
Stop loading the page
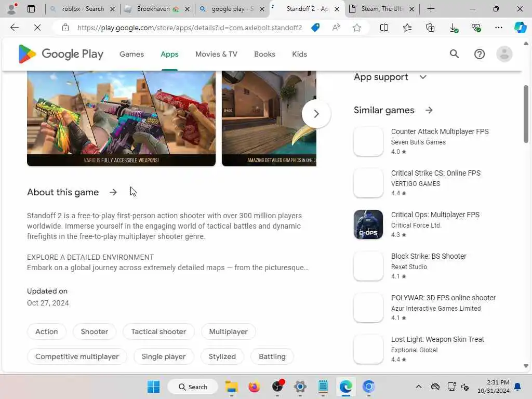pos(37,28)
